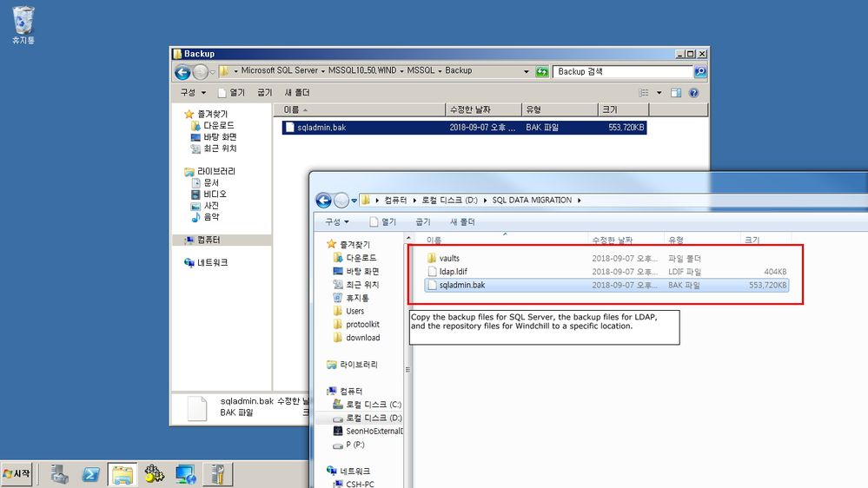Open download folder in sidebar

pos(356,338)
